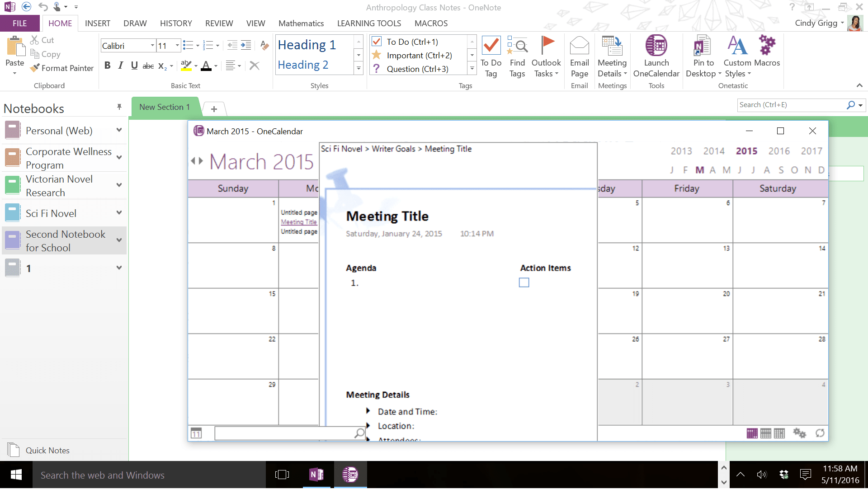Open Find Tags

click(x=517, y=57)
